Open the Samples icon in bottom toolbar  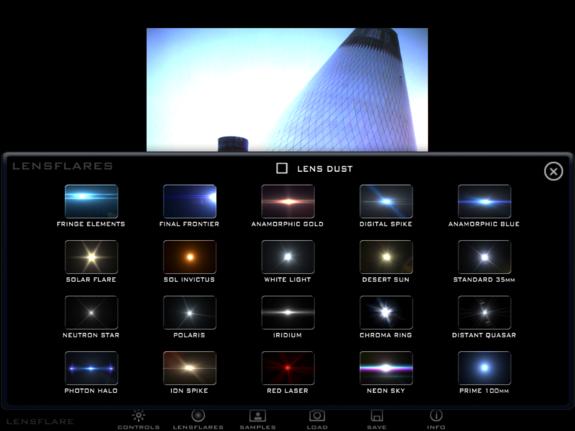(x=257, y=416)
